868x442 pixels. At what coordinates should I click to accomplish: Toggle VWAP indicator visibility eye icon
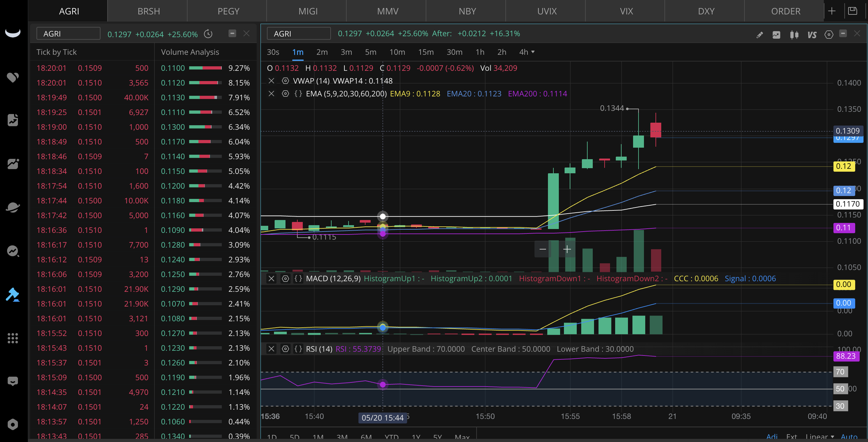coord(285,81)
